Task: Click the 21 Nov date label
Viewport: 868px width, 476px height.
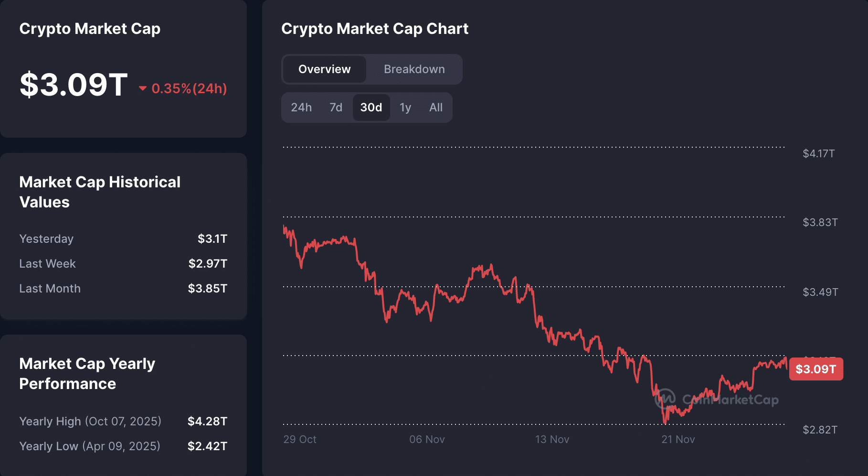Action: 678,439
